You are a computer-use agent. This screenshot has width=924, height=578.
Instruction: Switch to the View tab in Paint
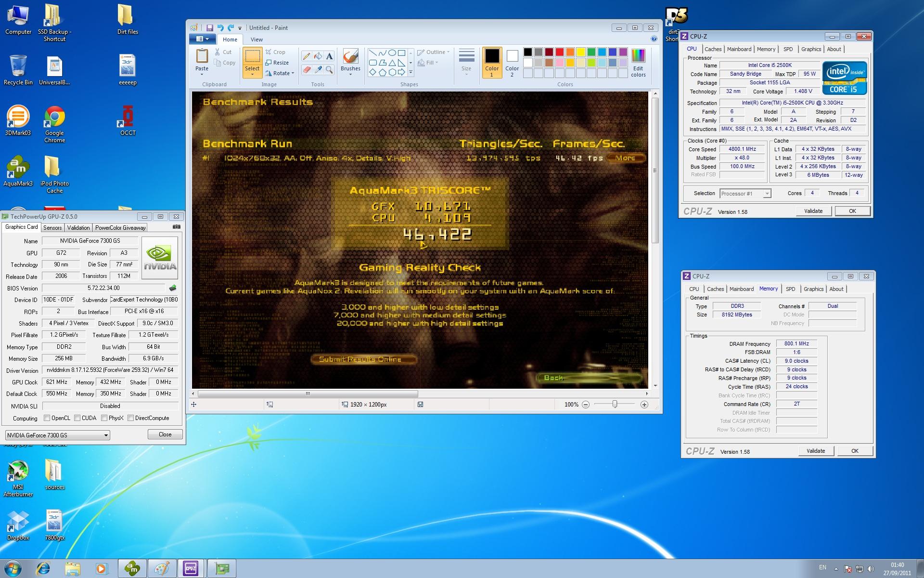point(257,39)
